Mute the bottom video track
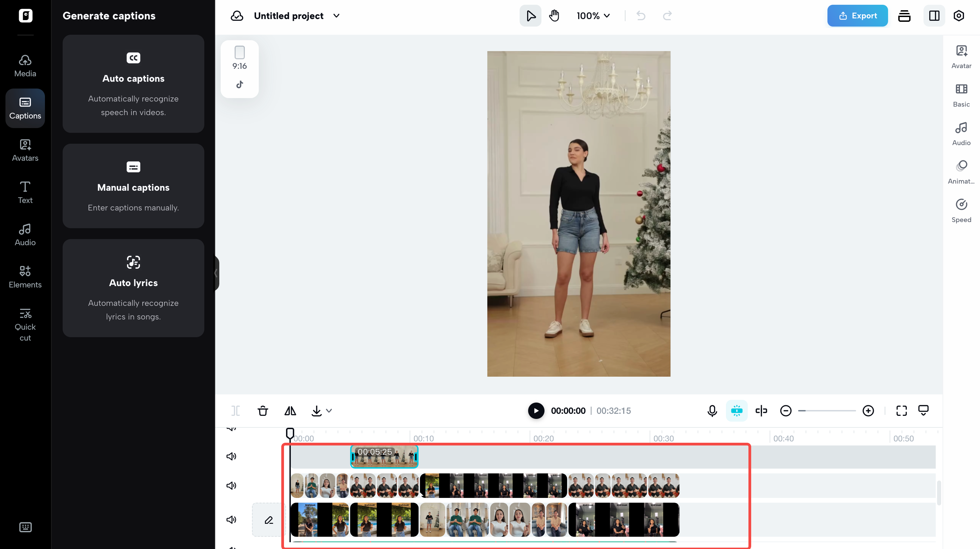The height and width of the screenshot is (549, 980). 231,520
